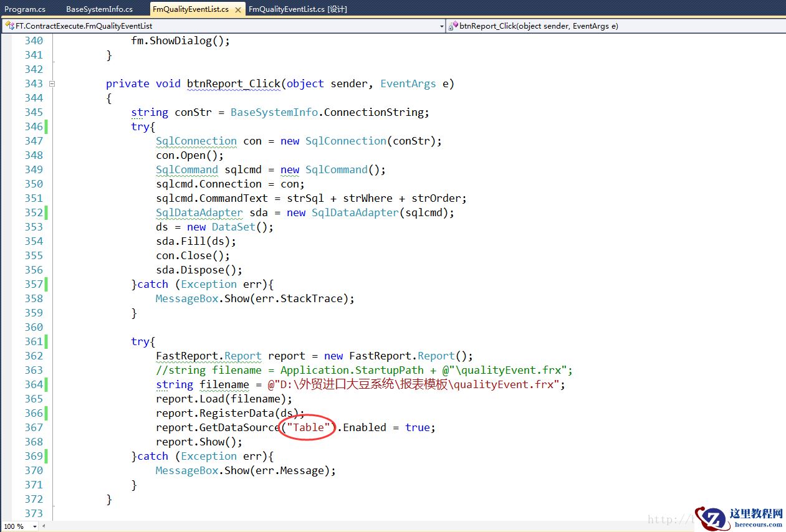Click the circled "Table" string literal
Screen dimensions: 786x532
point(308,427)
